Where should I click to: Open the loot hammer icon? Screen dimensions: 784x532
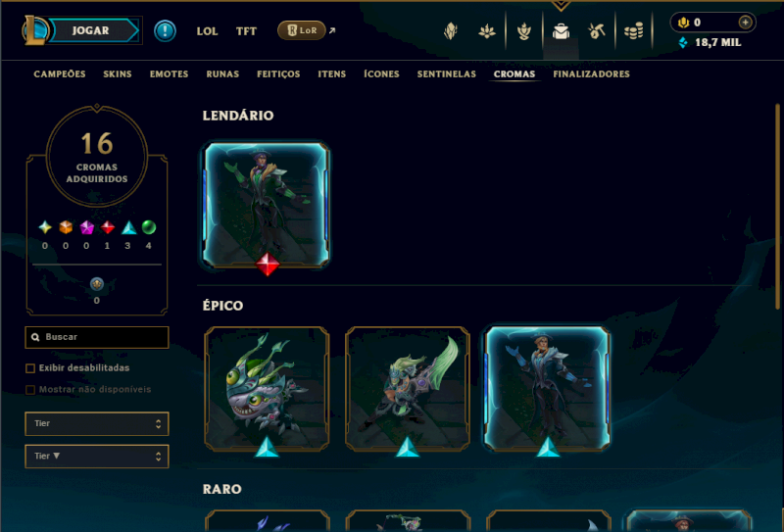(x=597, y=31)
